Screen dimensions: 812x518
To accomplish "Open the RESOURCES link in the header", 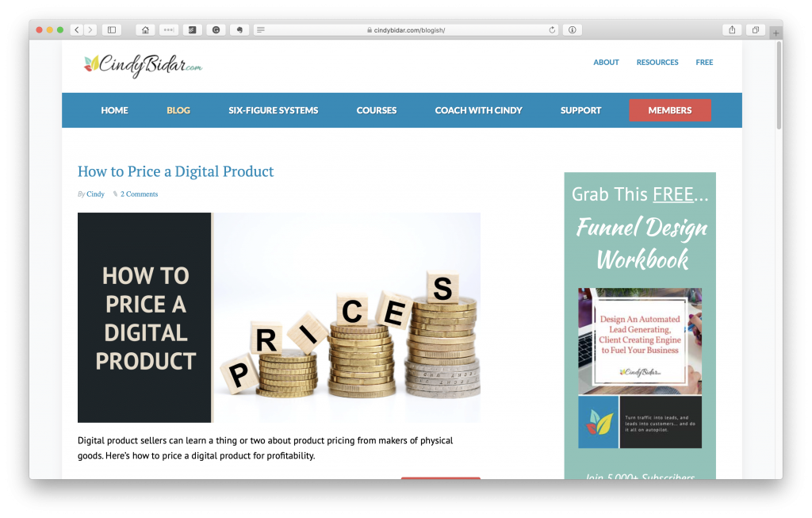I will pyautogui.click(x=657, y=62).
